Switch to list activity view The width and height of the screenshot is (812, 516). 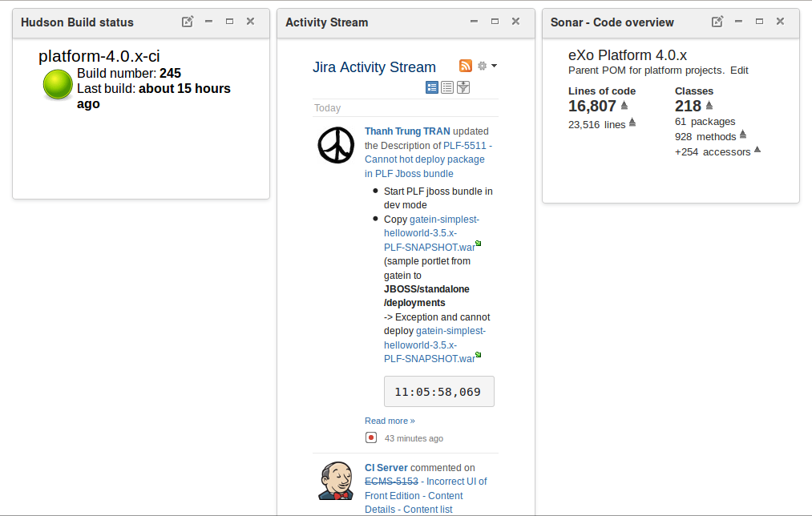(447, 87)
